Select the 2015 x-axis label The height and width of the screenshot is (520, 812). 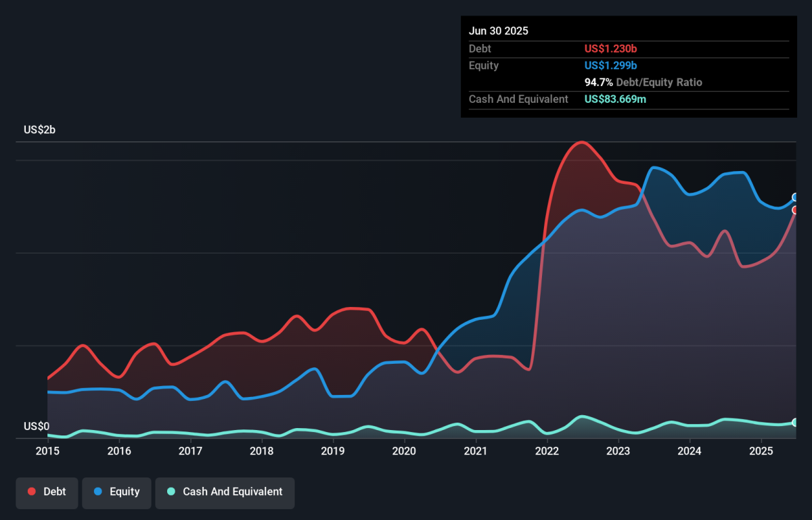coord(47,450)
